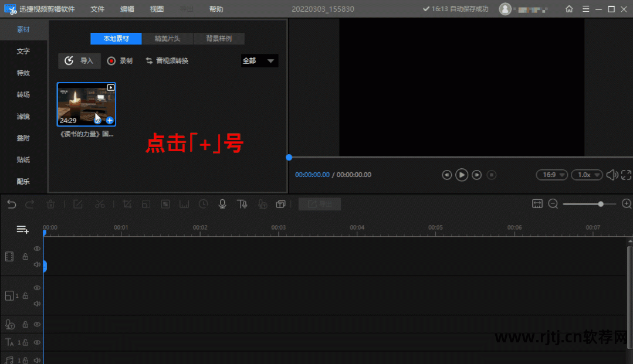Select the crop tool icon
633x364 pixels.
click(x=127, y=204)
